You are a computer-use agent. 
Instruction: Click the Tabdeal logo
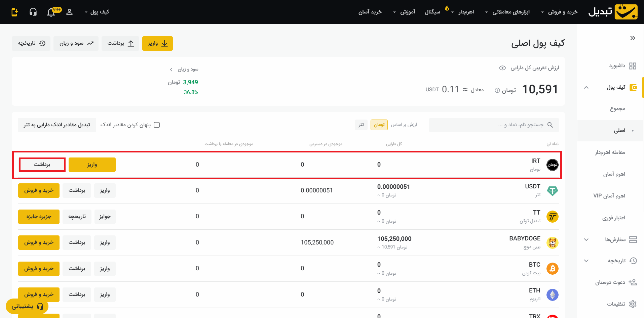click(x=613, y=12)
